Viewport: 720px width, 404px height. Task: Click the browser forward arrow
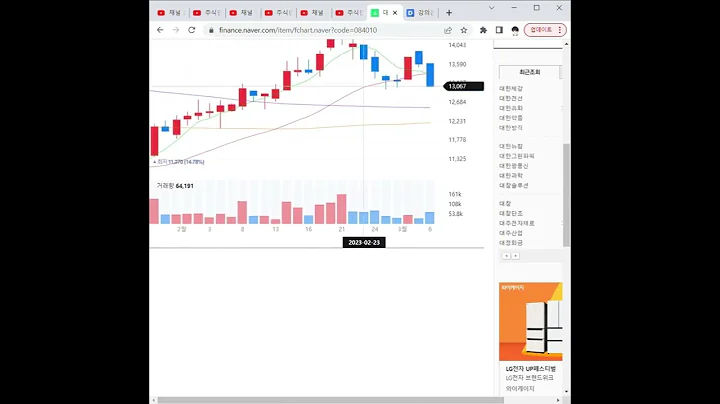[176, 30]
